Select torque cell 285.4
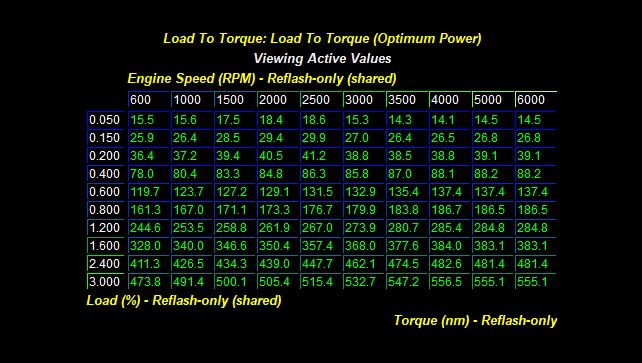Viewport: 642px width, 363px height. [x=450, y=228]
